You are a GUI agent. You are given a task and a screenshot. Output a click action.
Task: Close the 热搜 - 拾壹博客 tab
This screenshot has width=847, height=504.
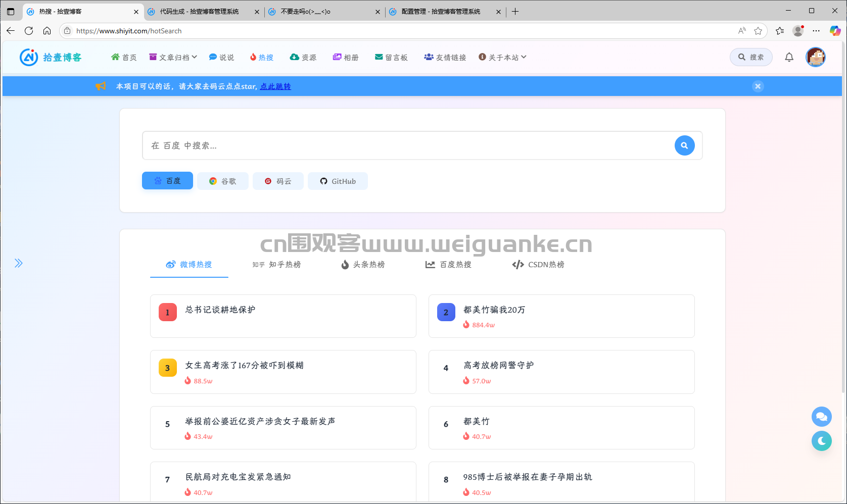pyautogui.click(x=136, y=12)
